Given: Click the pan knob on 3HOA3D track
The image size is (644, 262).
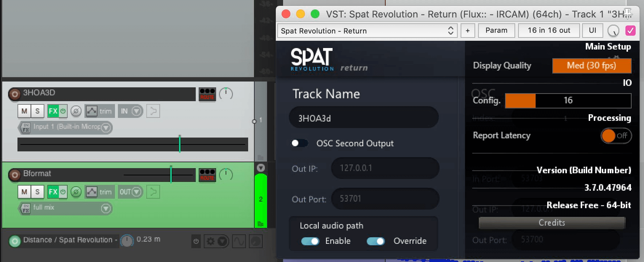Looking at the screenshot, I should tap(226, 94).
